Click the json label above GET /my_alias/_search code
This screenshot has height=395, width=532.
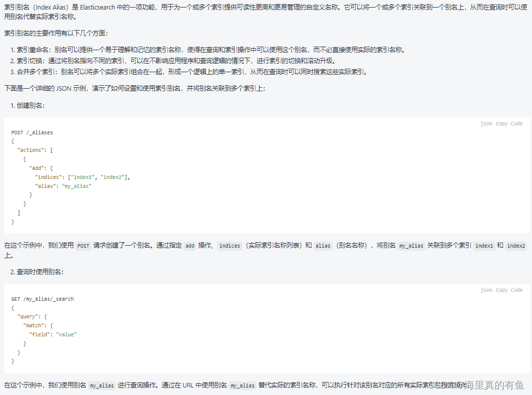[486, 290]
